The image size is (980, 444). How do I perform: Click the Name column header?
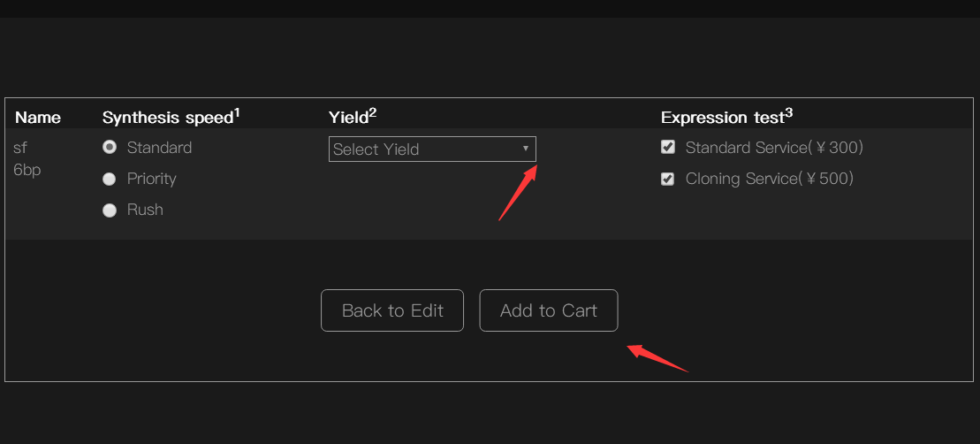(x=38, y=118)
